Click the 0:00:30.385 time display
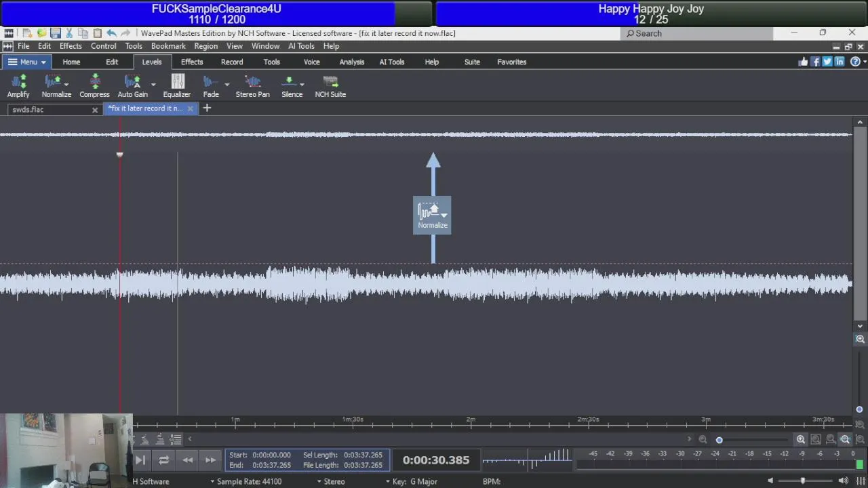This screenshot has height=488, width=868. click(436, 460)
